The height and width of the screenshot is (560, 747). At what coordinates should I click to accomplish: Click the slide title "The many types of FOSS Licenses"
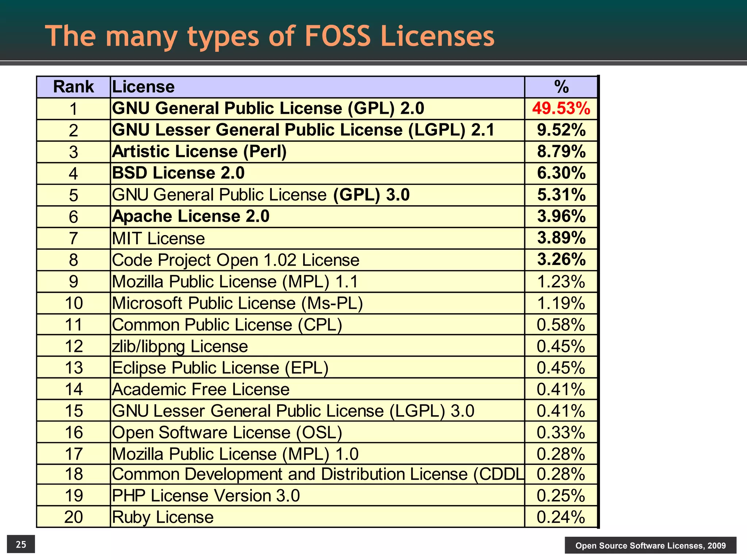click(270, 36)
